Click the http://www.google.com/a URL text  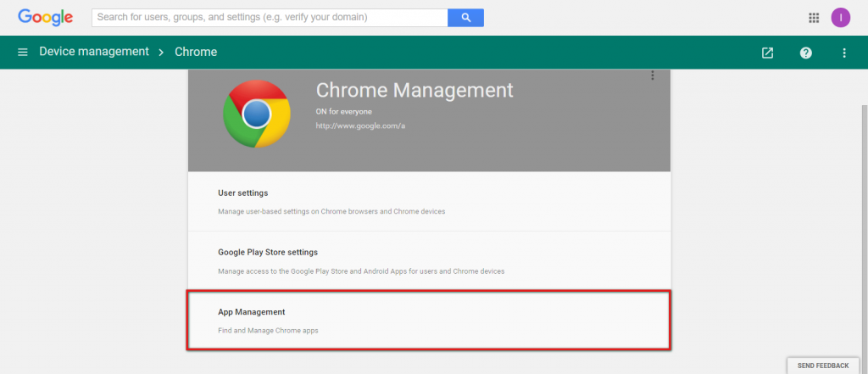(x=360, y=126)
